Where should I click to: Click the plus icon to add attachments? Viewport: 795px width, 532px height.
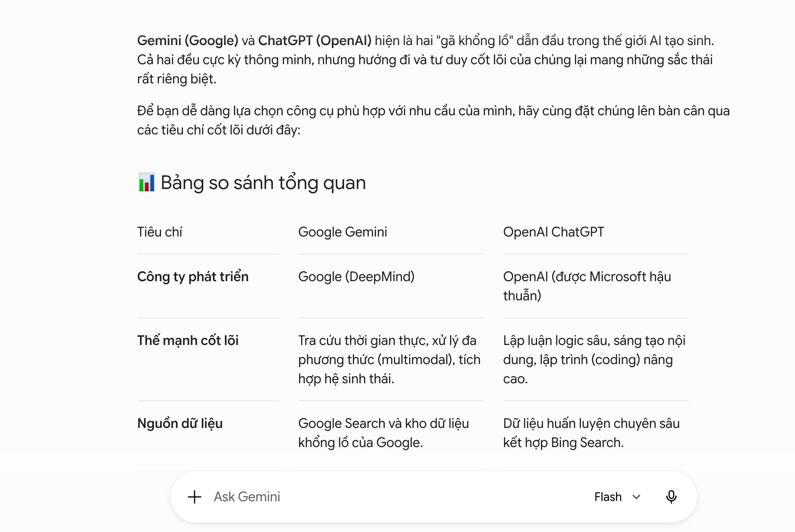(x=195, y=497)
